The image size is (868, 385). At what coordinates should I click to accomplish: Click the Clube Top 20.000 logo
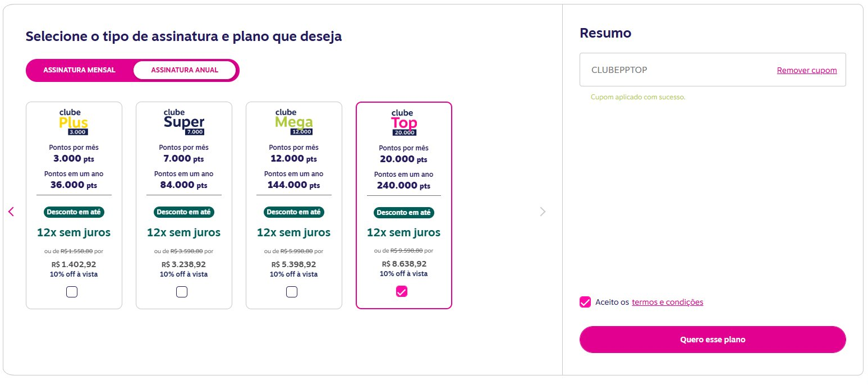(x=404, y=122)
